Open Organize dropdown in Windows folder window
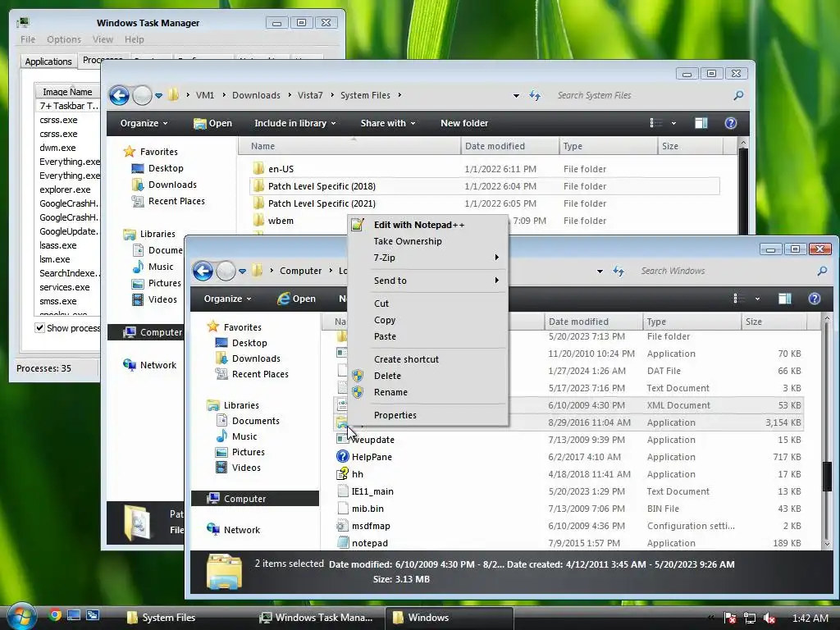 click(227, 299)
